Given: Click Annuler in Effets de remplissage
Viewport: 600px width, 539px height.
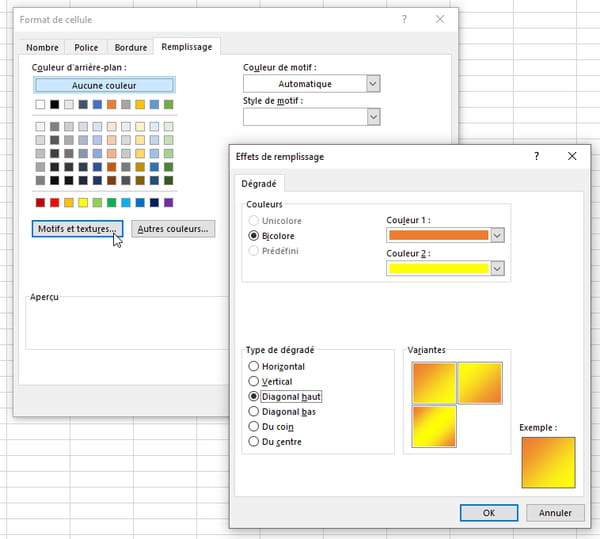Looking at the screenshot, I should 555,513.
